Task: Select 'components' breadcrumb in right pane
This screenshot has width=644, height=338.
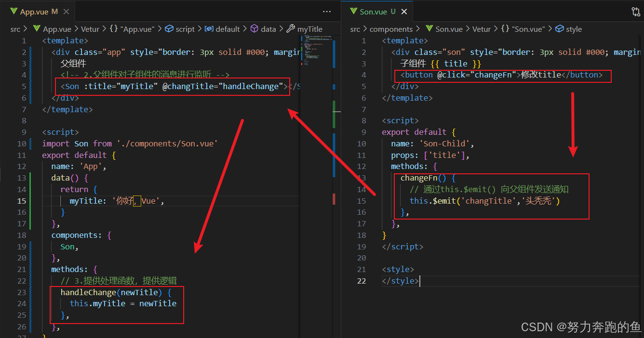Action: [x=391, y=29]
